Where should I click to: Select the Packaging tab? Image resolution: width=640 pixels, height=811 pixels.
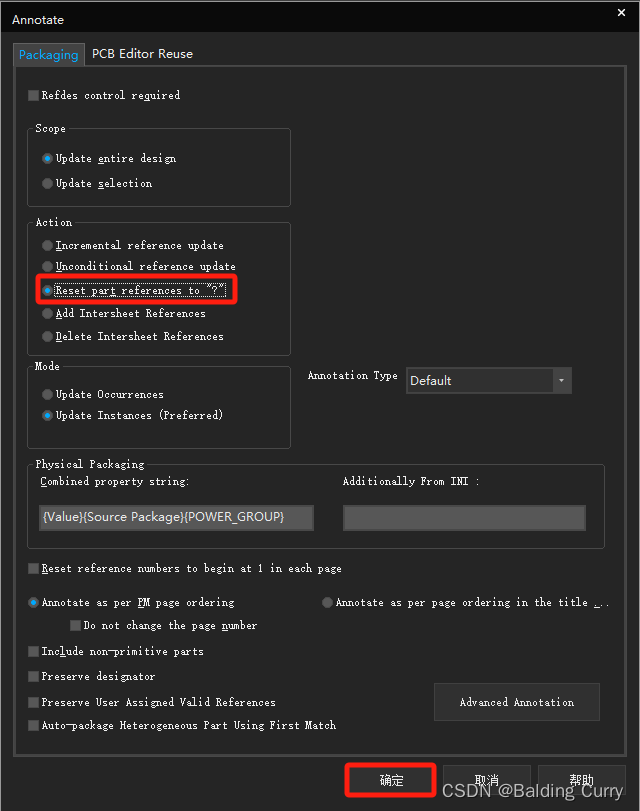[x=49, y=54]
